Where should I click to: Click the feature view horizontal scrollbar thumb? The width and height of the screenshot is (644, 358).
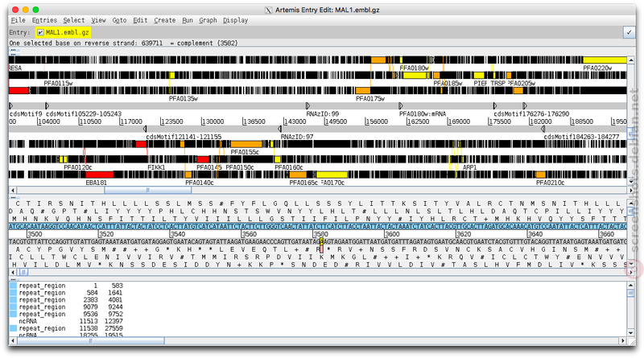coord(148,190)
